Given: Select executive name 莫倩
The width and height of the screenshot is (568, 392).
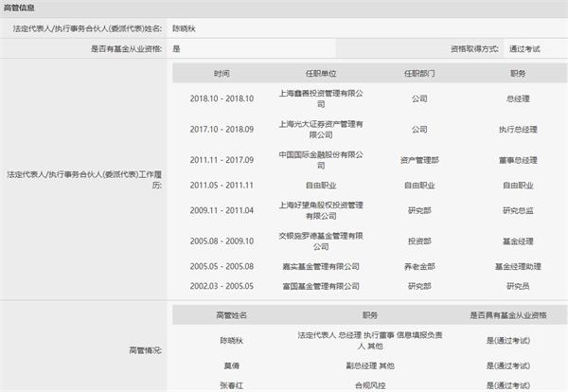Looking at the screenshot, I should point(231,363).
